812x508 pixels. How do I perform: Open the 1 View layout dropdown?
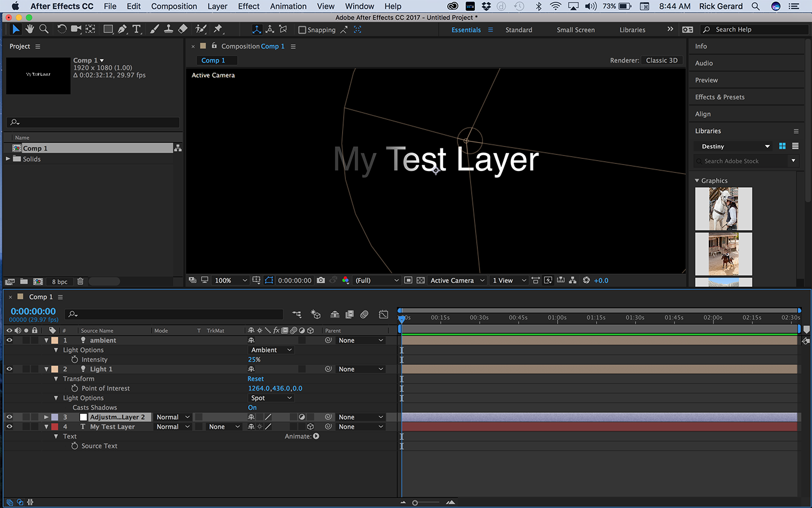[x=509, y=281]
